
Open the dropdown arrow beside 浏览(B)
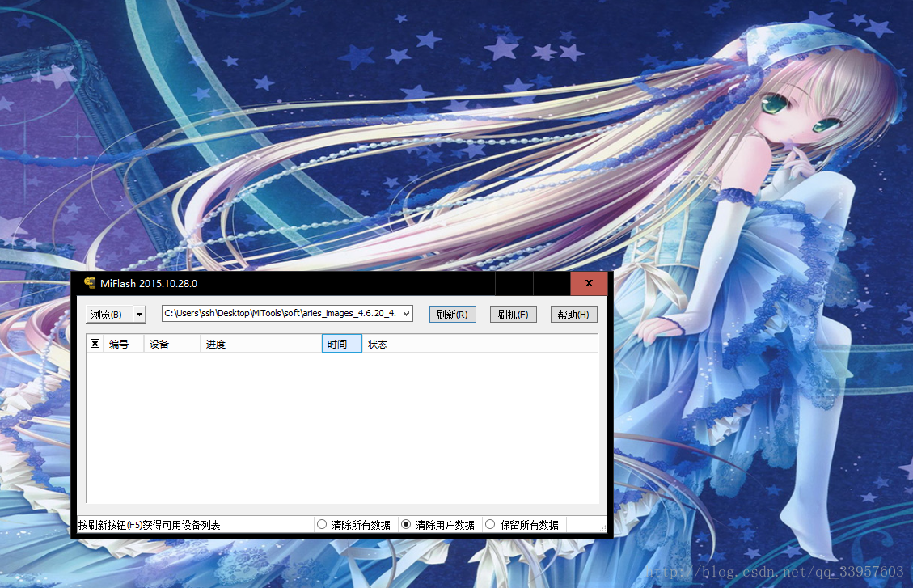coord(139,315)
